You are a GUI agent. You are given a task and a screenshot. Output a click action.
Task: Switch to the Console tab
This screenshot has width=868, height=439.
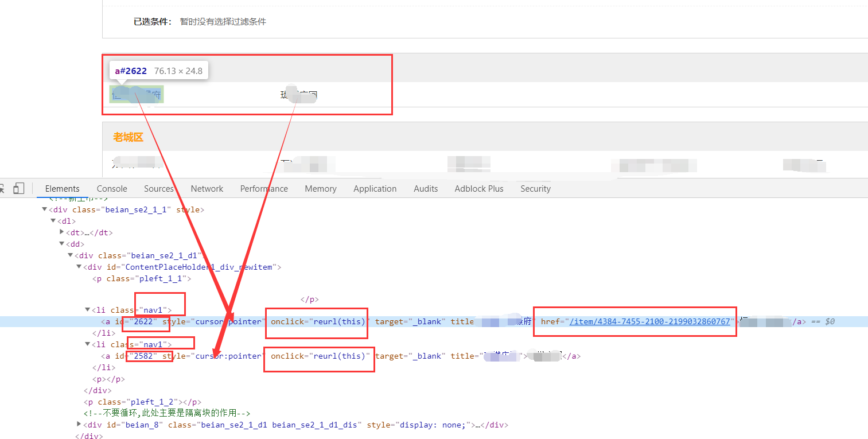click(112, 188)
